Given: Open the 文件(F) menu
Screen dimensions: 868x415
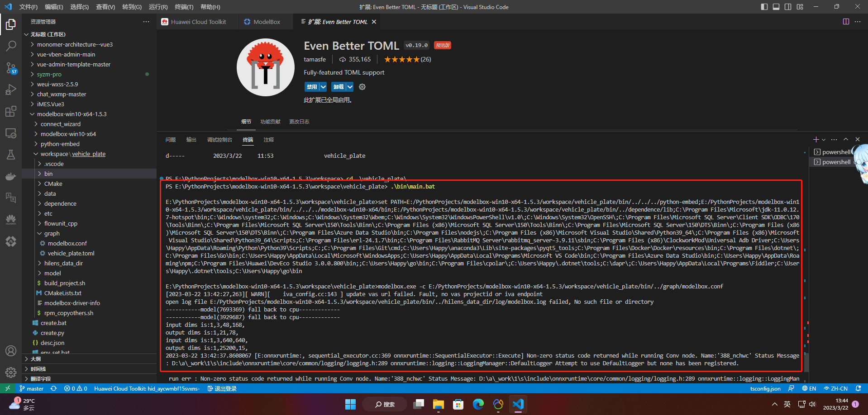Looking at the screenshot, I should (x=29, y=7).
